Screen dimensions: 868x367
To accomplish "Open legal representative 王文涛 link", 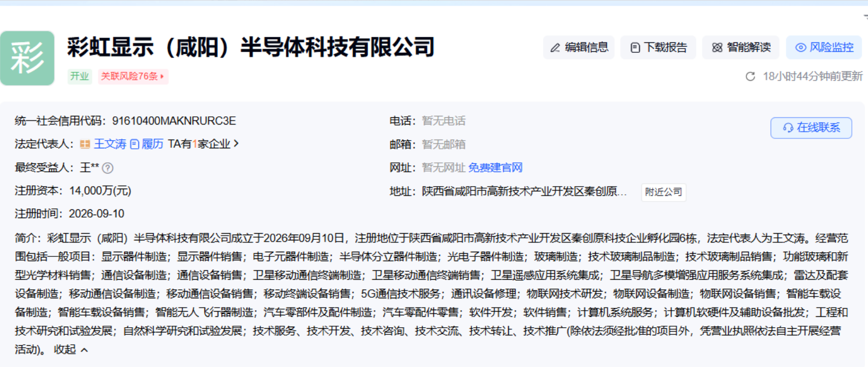I will [x=110, y=144].
